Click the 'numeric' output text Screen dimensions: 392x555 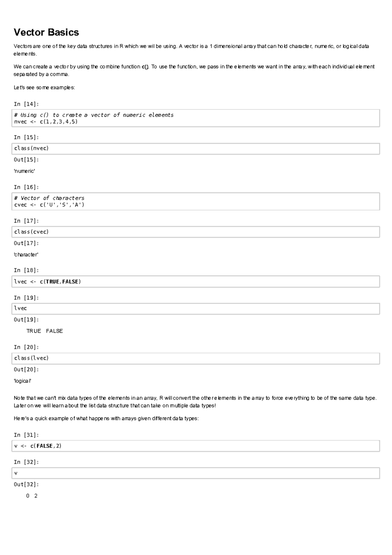pos(24,171)
